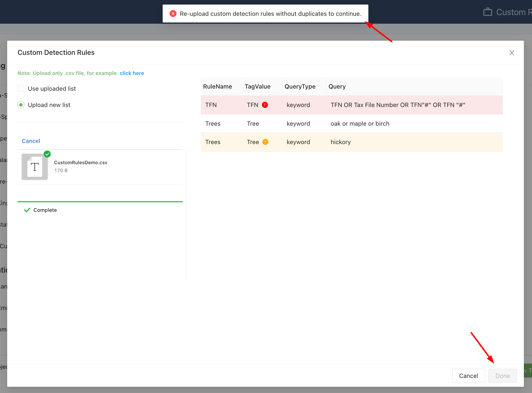Open the click here example link

[x=132, y=73]
